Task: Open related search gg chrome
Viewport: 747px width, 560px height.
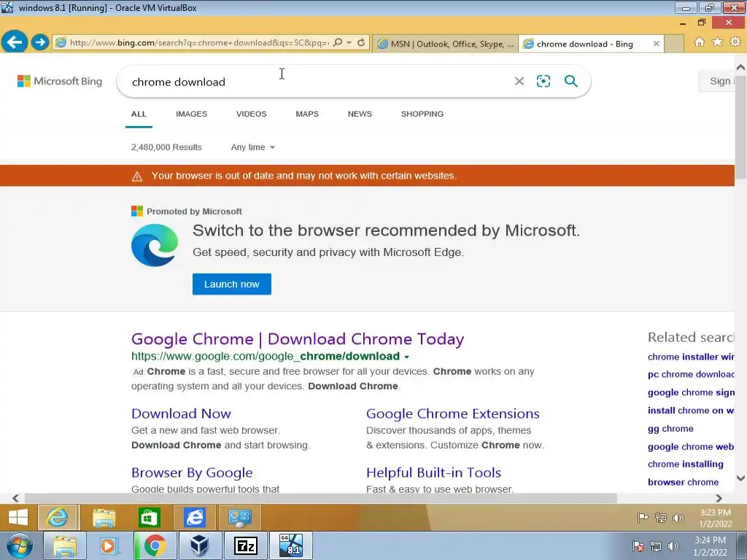Action: click(x=670, y=429)
